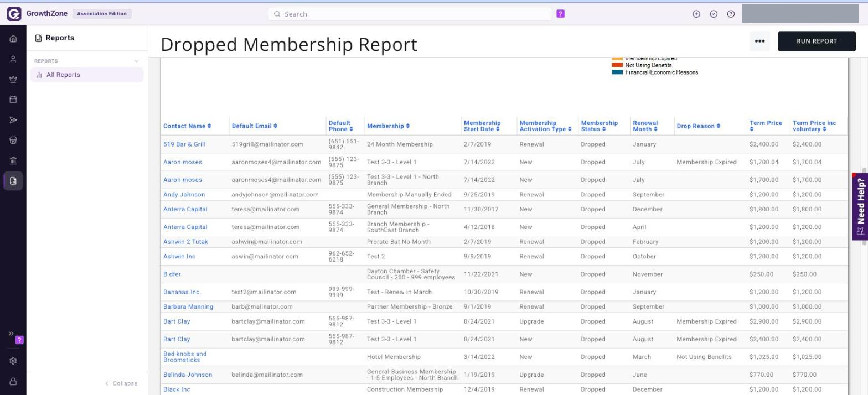
Task: Click the circled checkmark tasks icon
Action: click(714, 14)
